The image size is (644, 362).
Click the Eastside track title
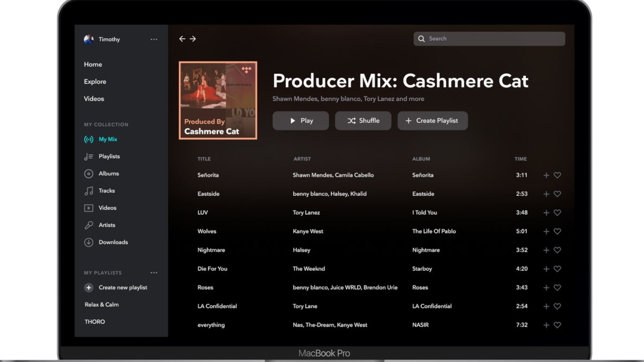[209, 194]
